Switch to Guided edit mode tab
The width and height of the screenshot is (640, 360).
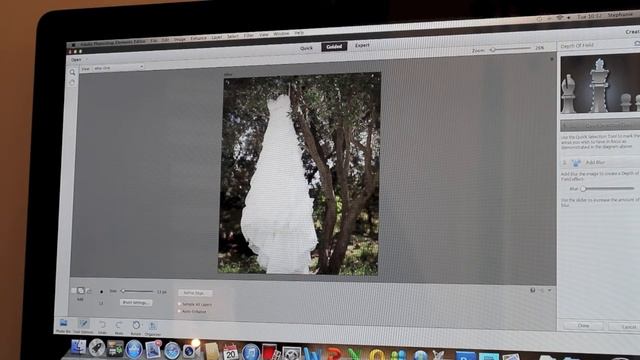[x=334, y=47]
